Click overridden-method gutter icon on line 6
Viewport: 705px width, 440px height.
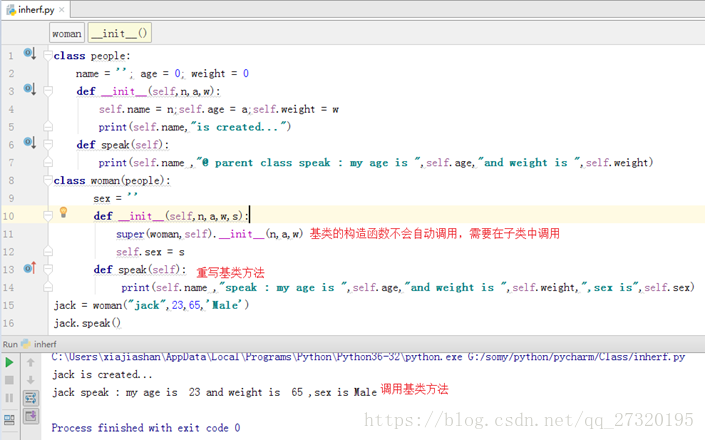pos(30,143)
